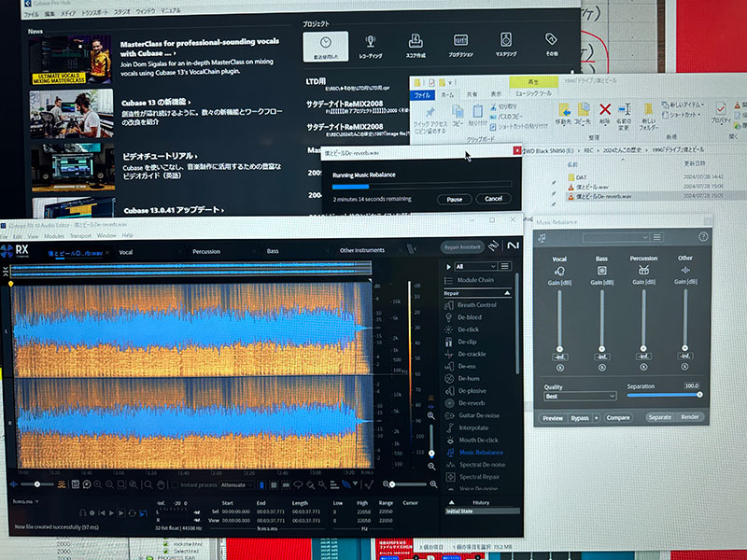The height and width of the screenshot is (560, 747).
Task: Select the lasso selection tool in RX toolbar
Action: tap(298, 484)
